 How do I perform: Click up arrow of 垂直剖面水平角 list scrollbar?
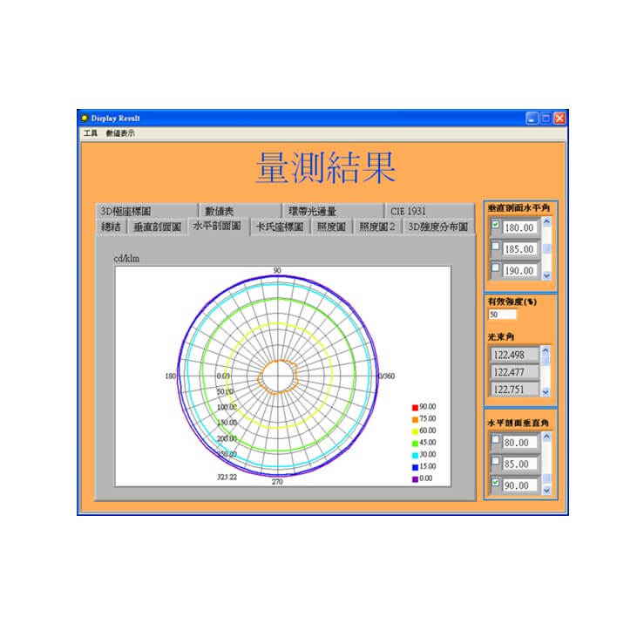[x=546, y=222]
